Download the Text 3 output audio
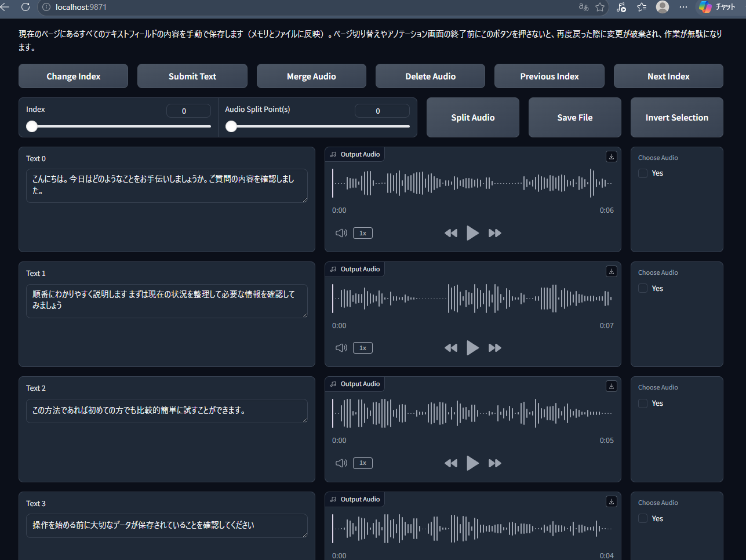 (612, 501)
